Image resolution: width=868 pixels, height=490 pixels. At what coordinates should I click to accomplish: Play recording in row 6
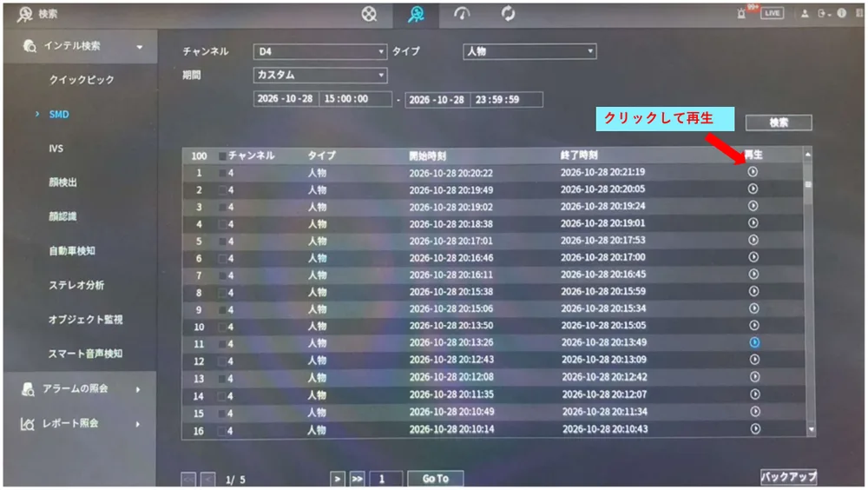pos(753,257)
